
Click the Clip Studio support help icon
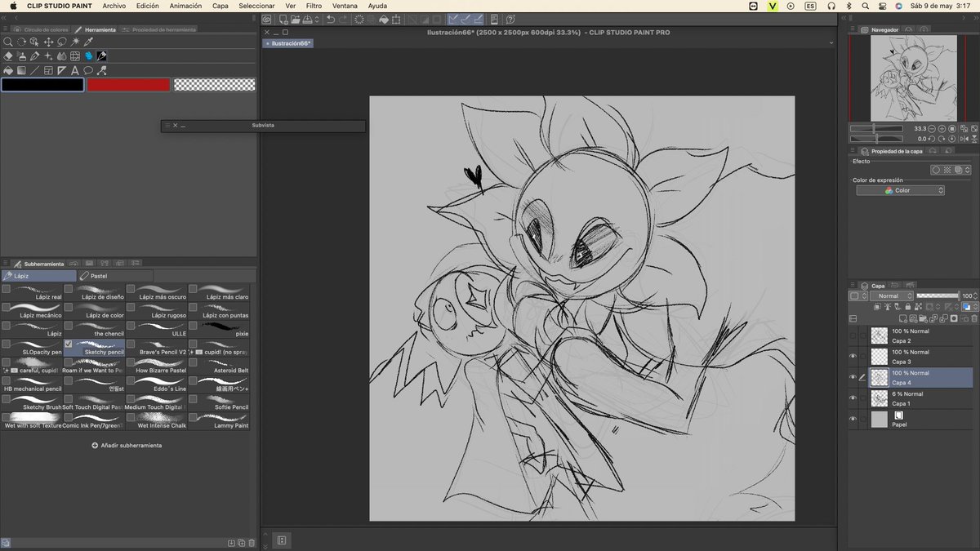click(510, 20)
